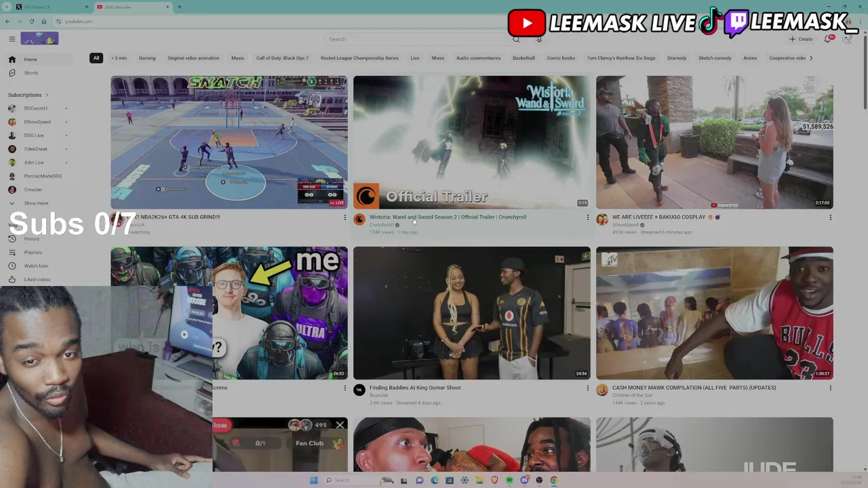Click the browser back arrow
868x488 pixels.
click(x=7, y=22)
